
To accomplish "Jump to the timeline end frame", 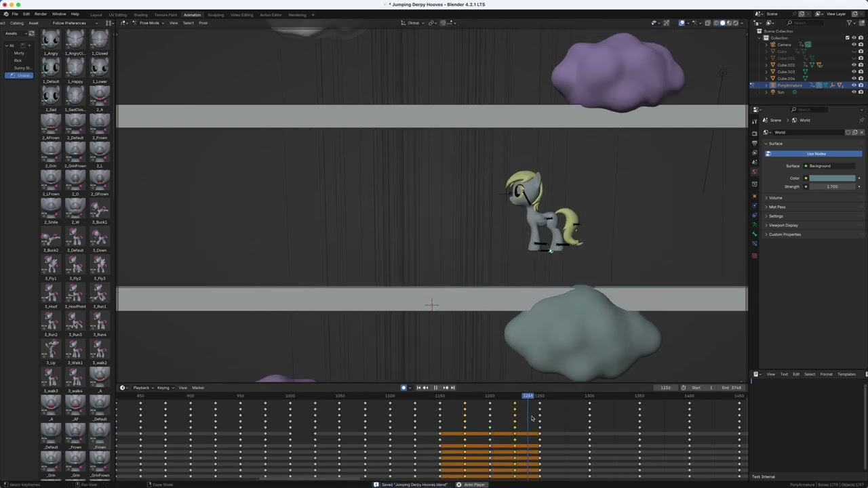I will pyautogui.click(x=452, y=388).
